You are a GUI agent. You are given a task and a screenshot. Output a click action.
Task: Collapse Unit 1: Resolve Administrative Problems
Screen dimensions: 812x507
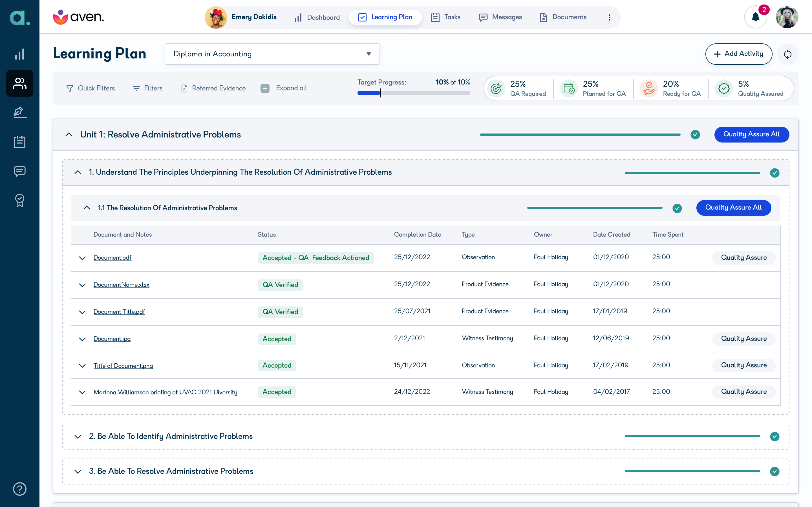69,134
